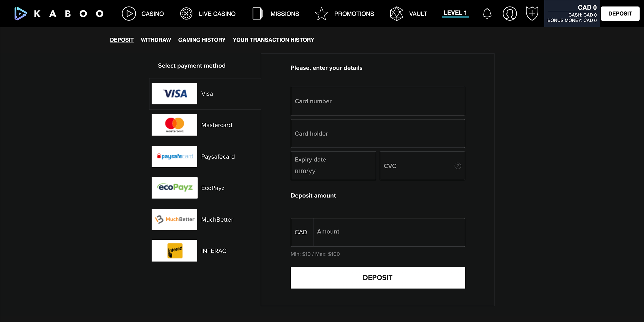This screenshot has height=322, width=644.
Task: Open the user profile icon
Action: point(510,14)
